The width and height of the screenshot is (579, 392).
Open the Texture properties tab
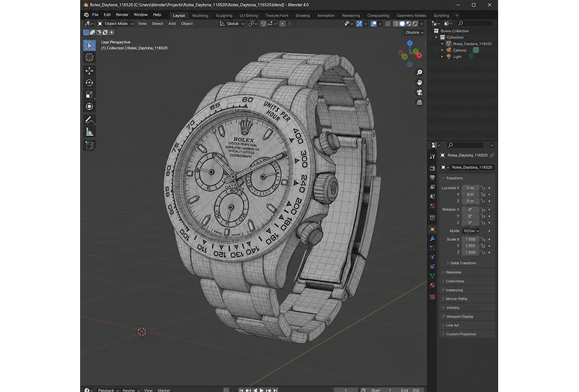tap(432, 297)
